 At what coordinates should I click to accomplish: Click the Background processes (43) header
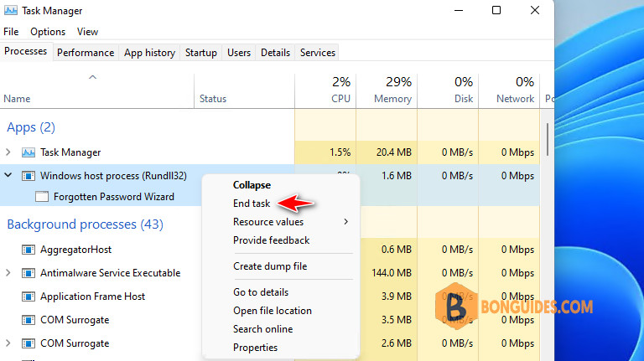(x=85, y=224)
